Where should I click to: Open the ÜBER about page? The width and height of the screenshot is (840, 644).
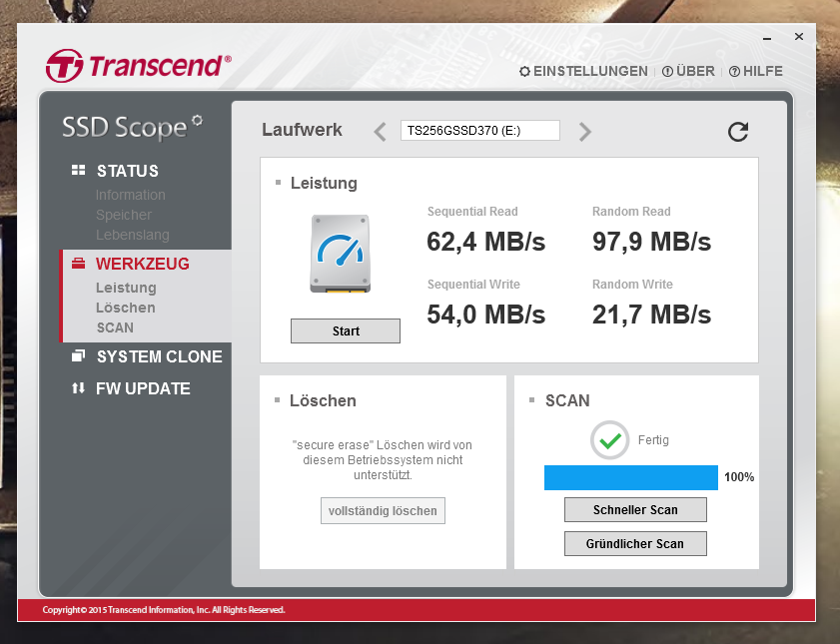[x=688, y=71]
